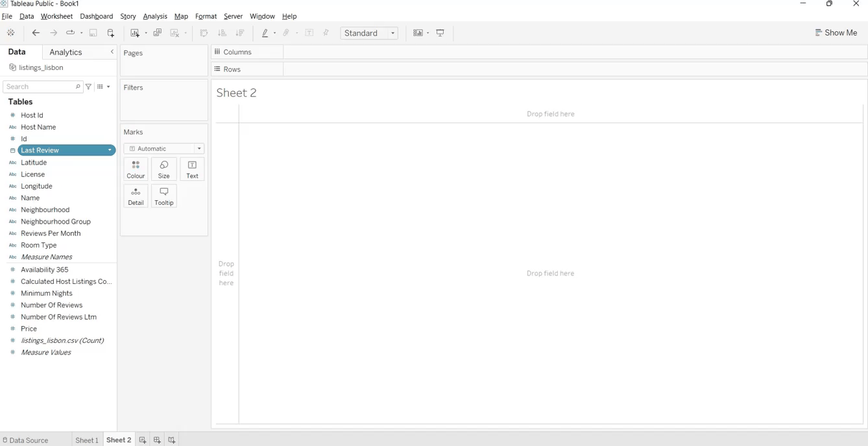
Task: Click the Tableau start page logo icon
Action: pos(11,33)
